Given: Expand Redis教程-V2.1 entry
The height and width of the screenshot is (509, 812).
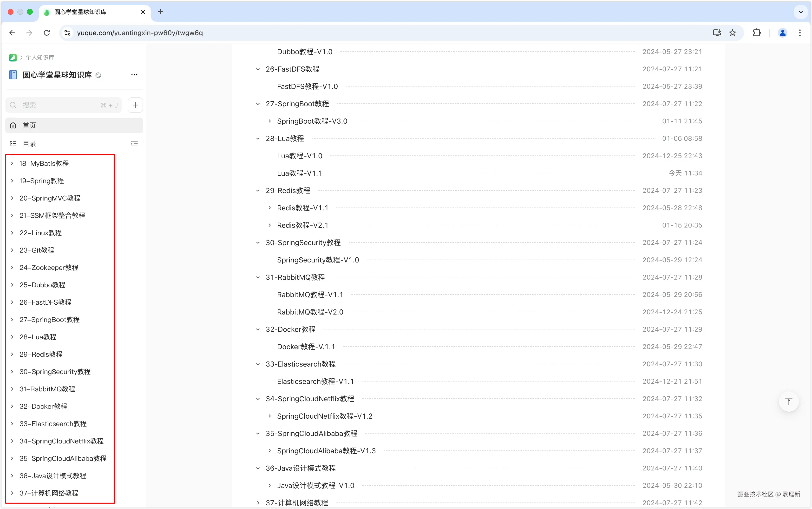Looking at the screenshot, I should click(x=269, y=225).
